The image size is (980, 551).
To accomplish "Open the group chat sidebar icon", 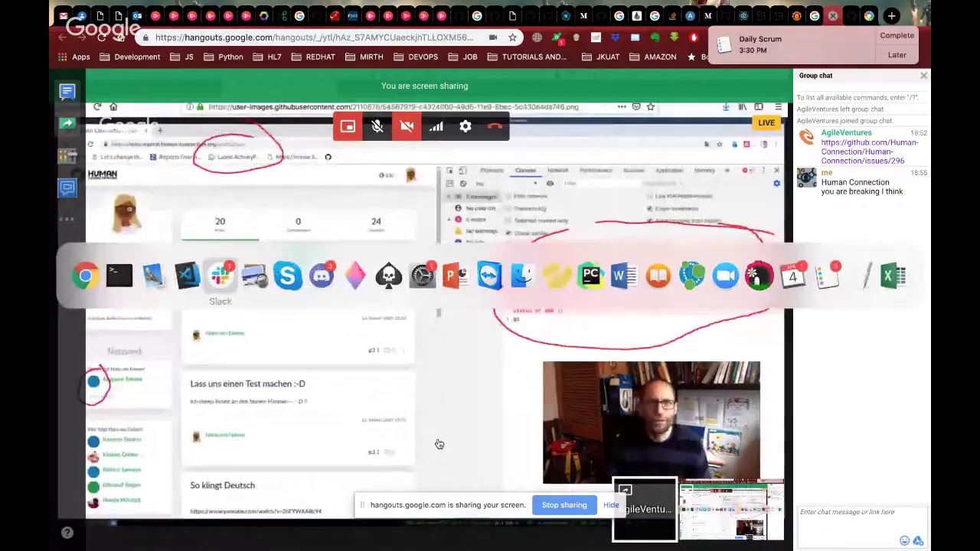I will [67, 92].
